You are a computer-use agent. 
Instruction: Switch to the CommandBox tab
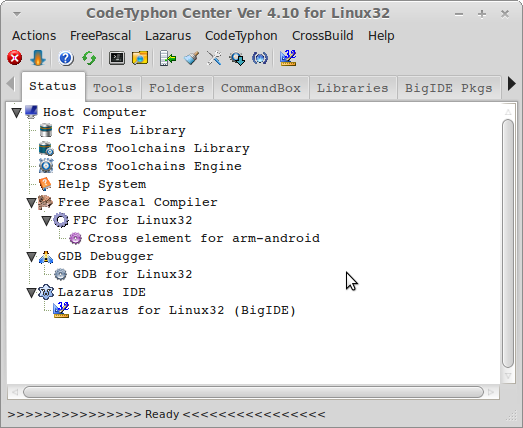[261, 88]
